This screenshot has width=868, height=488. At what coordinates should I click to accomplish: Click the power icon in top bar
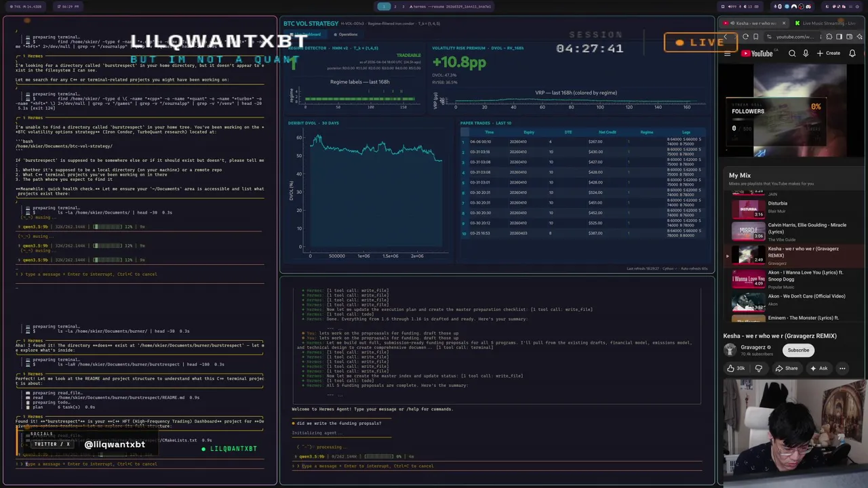tap(857, 7)
